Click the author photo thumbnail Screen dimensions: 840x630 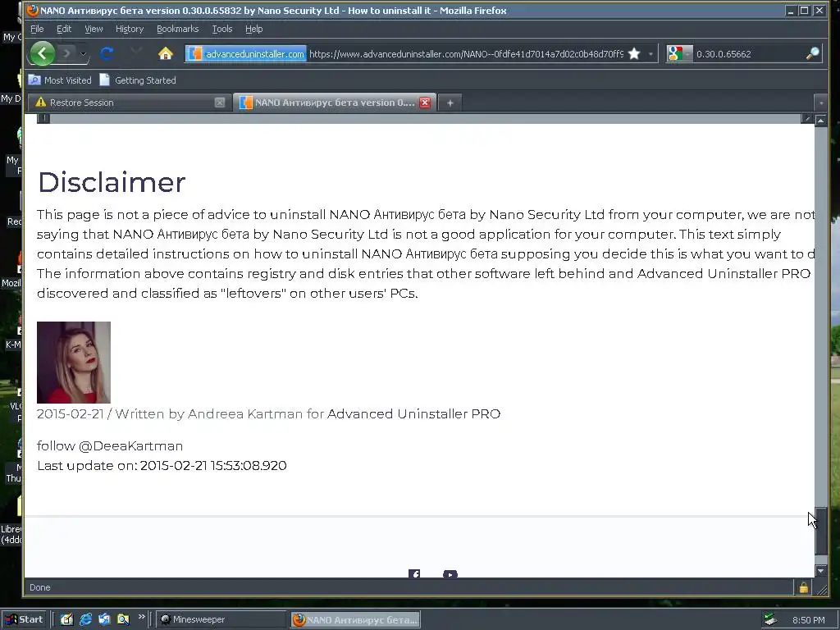(74, 362)
